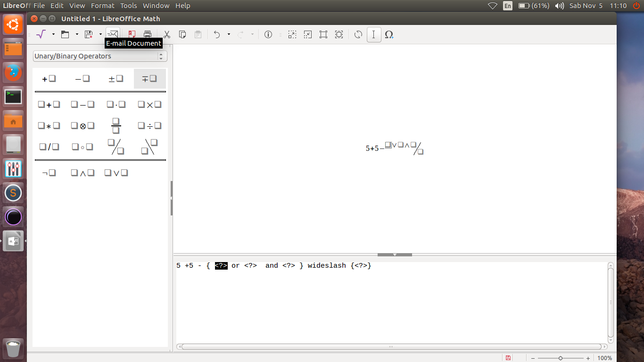Click the Copy icon
Image resolution: width=644 pixels, height=362 pixels.
tap(182, 34)
